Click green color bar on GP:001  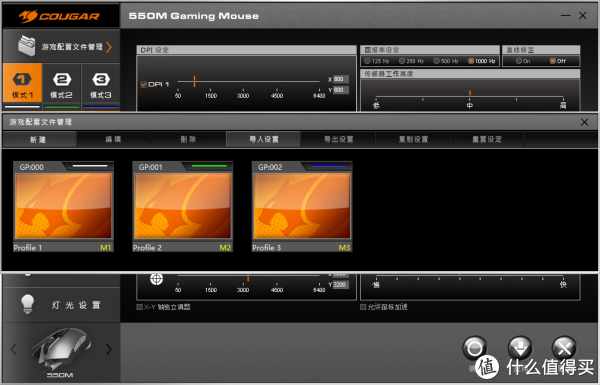tap(209, 166)
